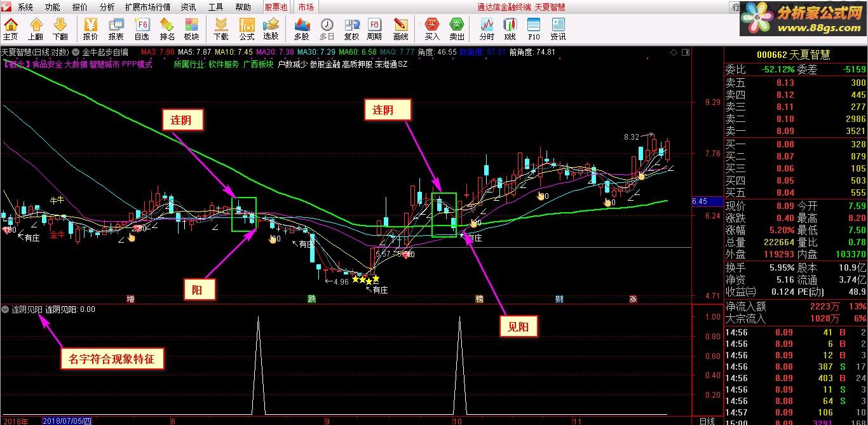Click 所属行业: 软件服务 industry link
Viewport: 868px width, 425px height.
pyautogui.click(x=206, y=64)
